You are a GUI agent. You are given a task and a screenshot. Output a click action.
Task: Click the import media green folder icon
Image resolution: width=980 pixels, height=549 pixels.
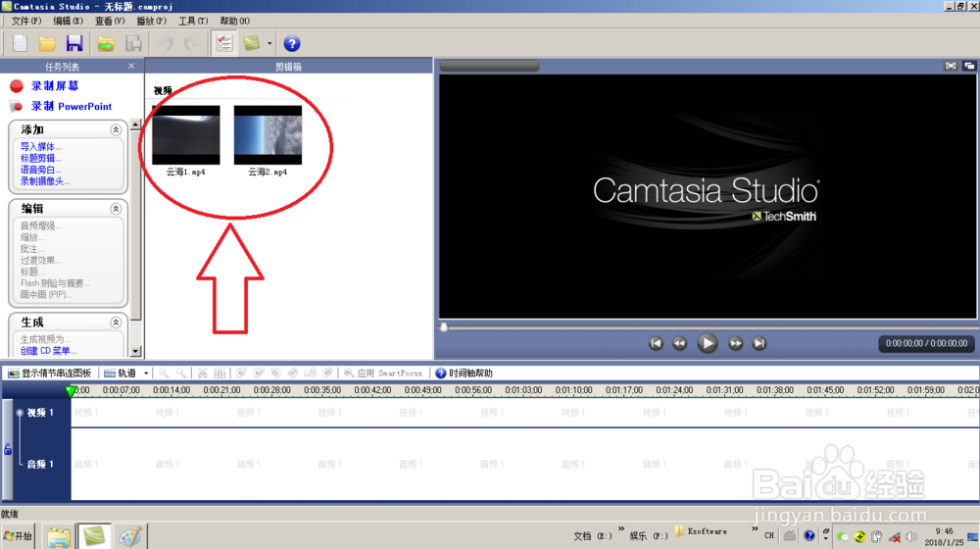tap(106, 43)
